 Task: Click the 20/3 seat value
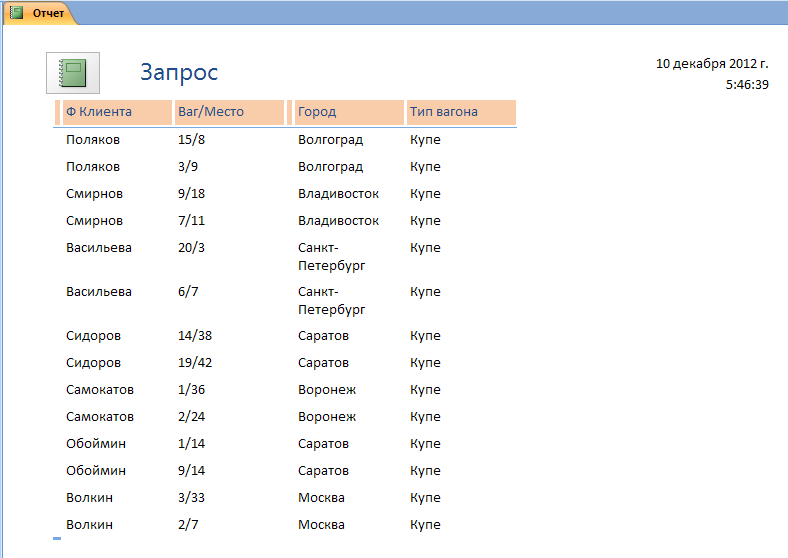point(191,248)
